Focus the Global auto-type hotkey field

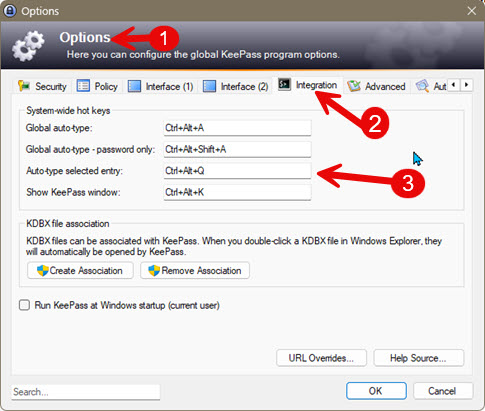[237, 128]
